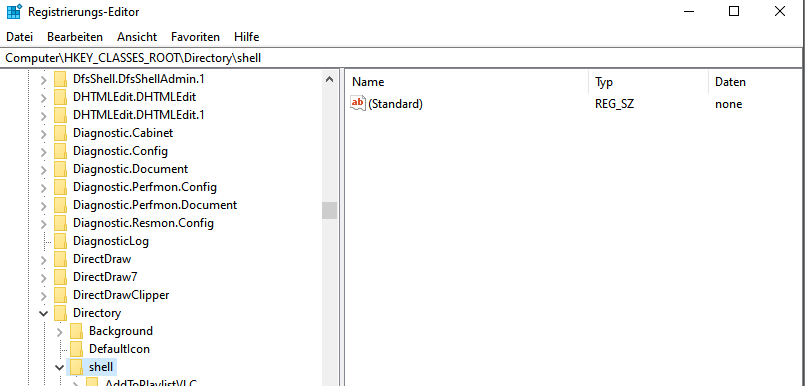Open the Favoriten menu
The height and width of the screenshot is (386, 805).
coord(196,37)
